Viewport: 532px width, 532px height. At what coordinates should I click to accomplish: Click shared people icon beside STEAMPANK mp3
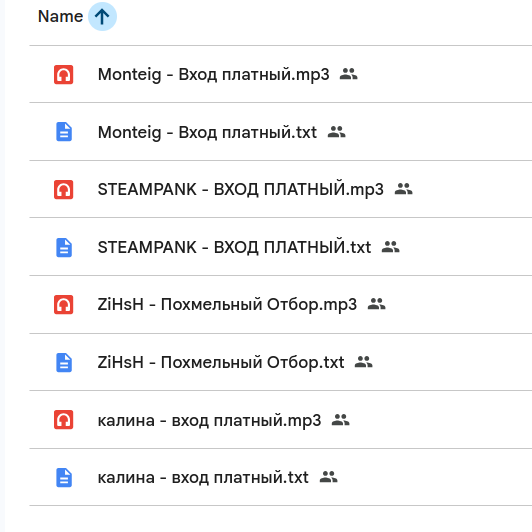403,189
